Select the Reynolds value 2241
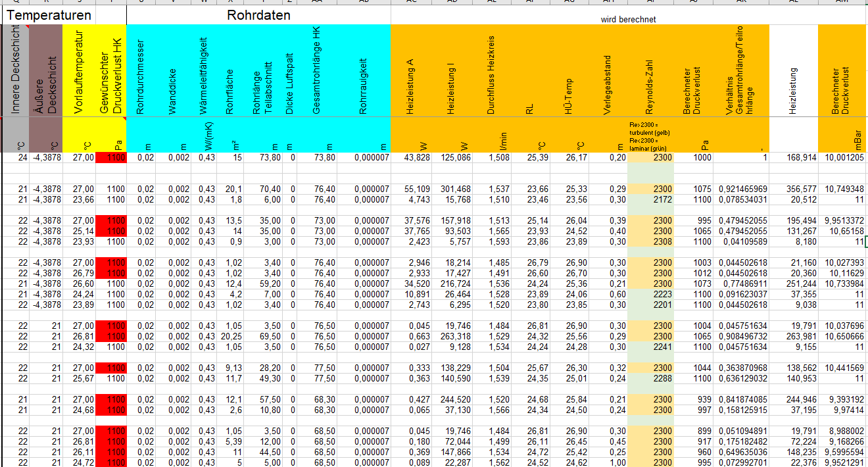The width and height of the screenshot is (868, 467). click(650, 347)
